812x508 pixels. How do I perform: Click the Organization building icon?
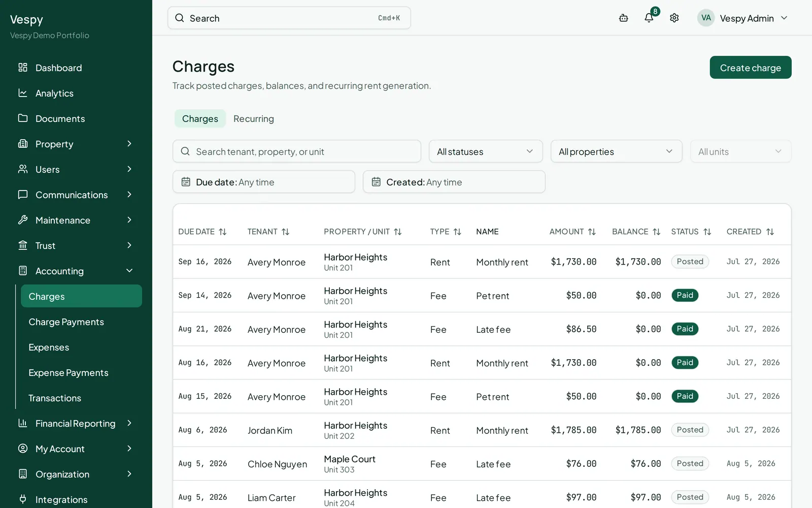coord(23,474)
